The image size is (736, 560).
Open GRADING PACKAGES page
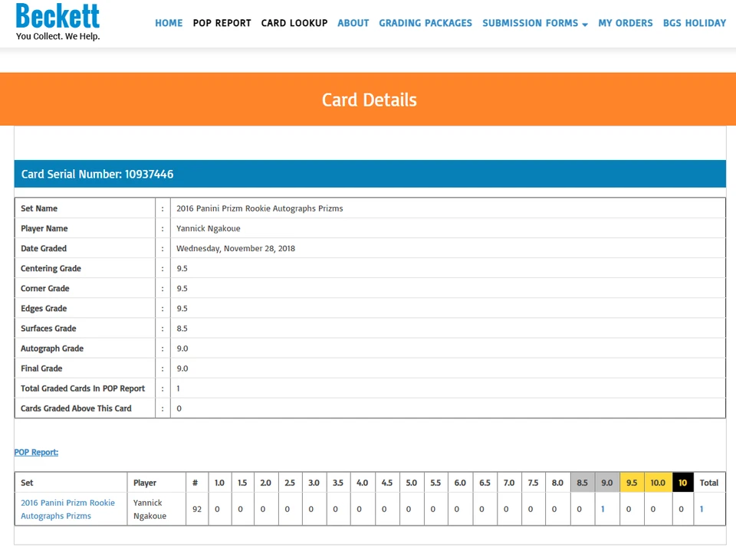(x=426, y=23)
